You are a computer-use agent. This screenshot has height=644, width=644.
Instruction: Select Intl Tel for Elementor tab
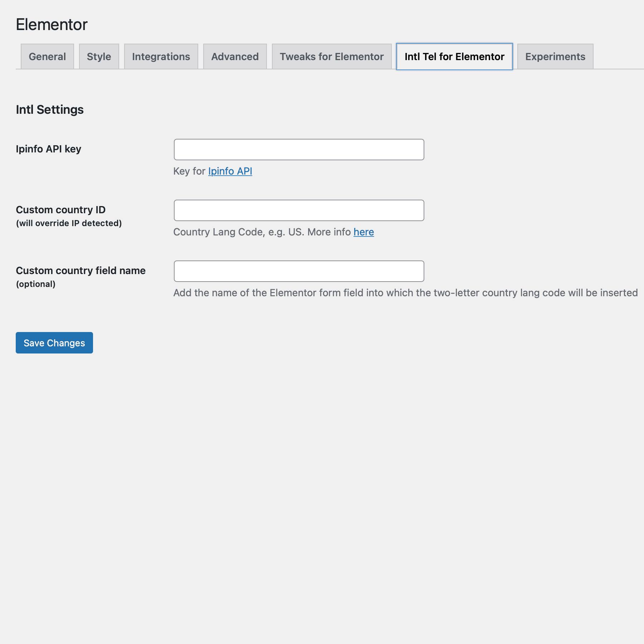454,57
